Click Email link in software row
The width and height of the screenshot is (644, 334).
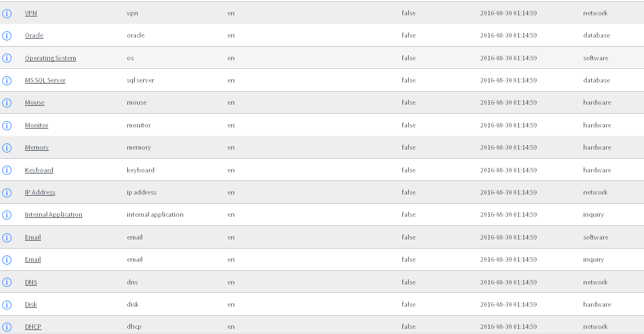33,237
